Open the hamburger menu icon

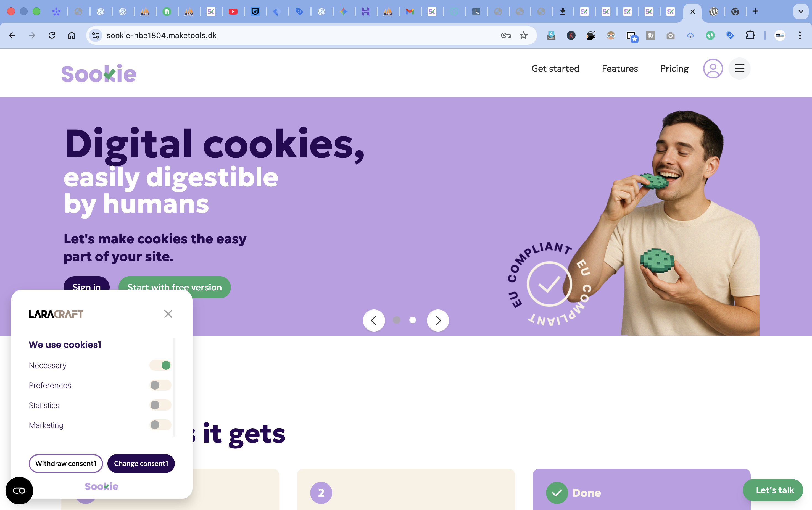(x=739, y=69)
